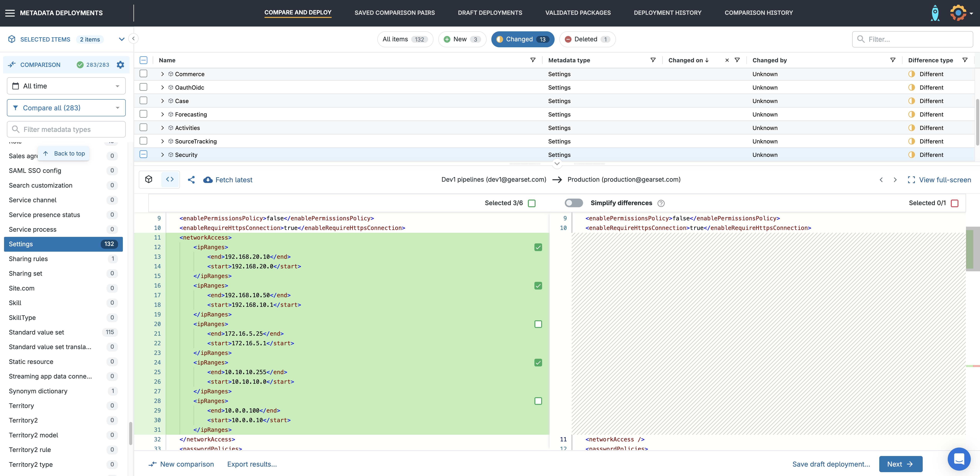
Task: Click the Compare all filter funnel icon
Action: [x=15, y=108]
